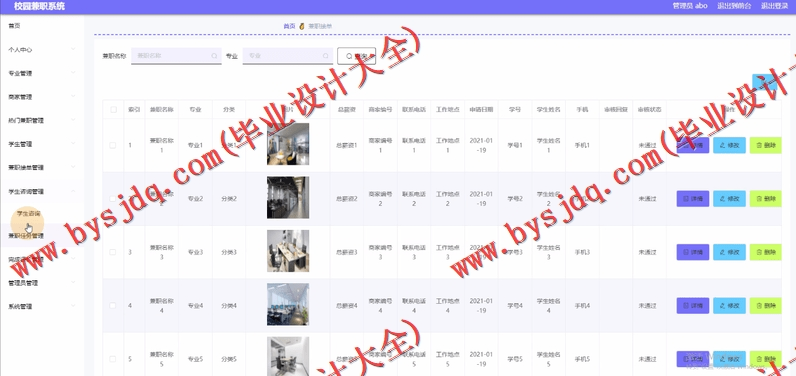Collapse 学生咨询管理 sidebar menu
The width and height of the screenshot is (796, 376).
point(42,191)
